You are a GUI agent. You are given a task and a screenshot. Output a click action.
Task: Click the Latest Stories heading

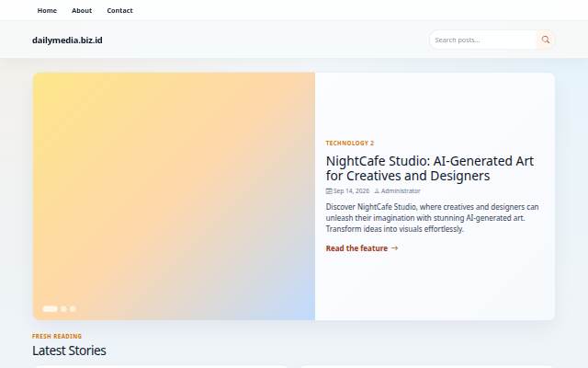[x=69, y=351]
